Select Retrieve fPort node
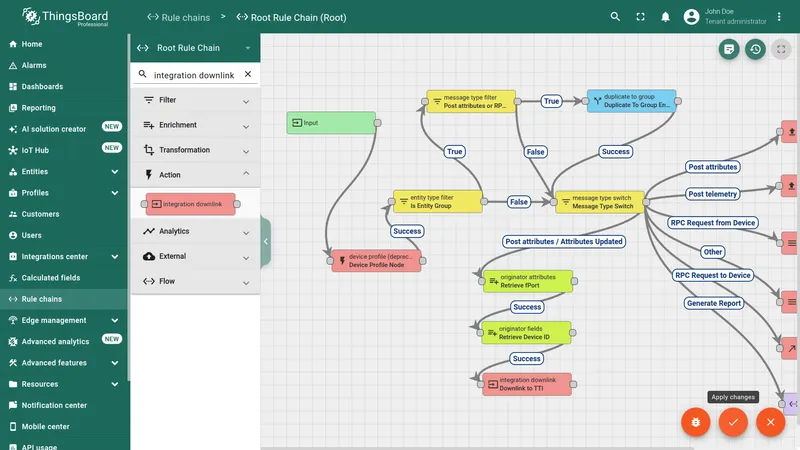This screenshot has width=800, height=450. click(528, 281)
